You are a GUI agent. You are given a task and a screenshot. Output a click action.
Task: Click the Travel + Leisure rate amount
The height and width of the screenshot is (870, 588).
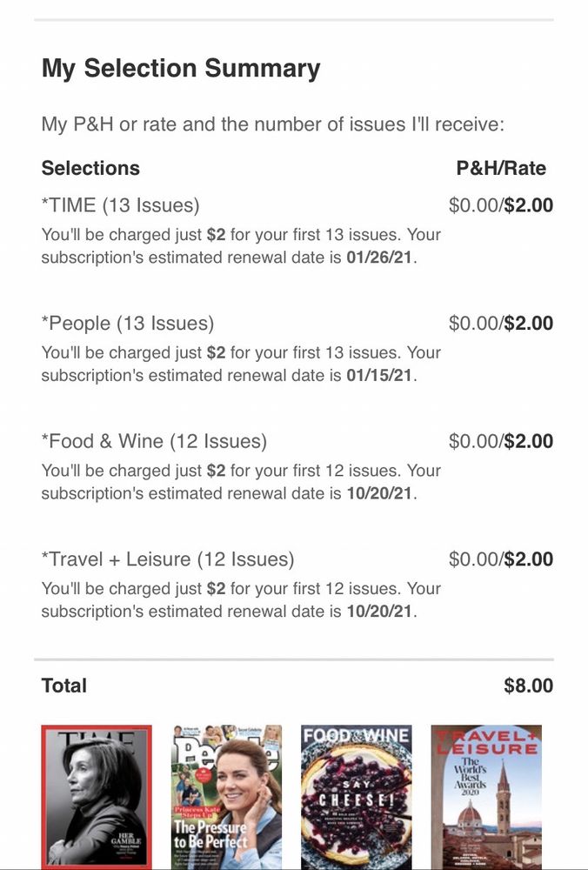point(500,559)
